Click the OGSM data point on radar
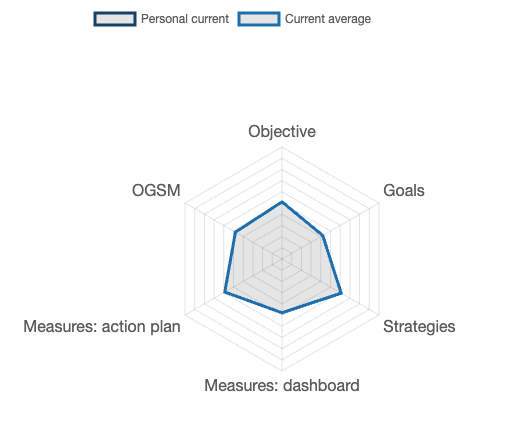The image size is (528, 438). pyautogui.click(x=235, y=232)
